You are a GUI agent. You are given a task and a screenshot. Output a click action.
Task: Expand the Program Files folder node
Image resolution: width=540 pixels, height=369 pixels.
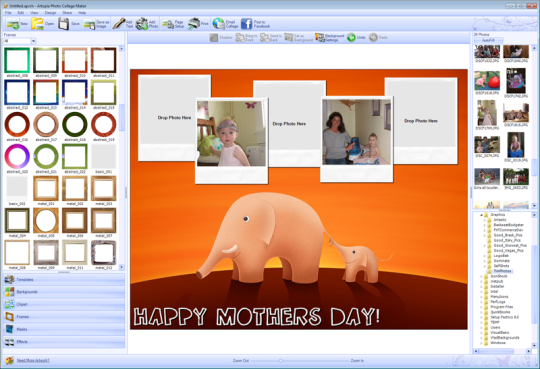click(x=481, y=307)
